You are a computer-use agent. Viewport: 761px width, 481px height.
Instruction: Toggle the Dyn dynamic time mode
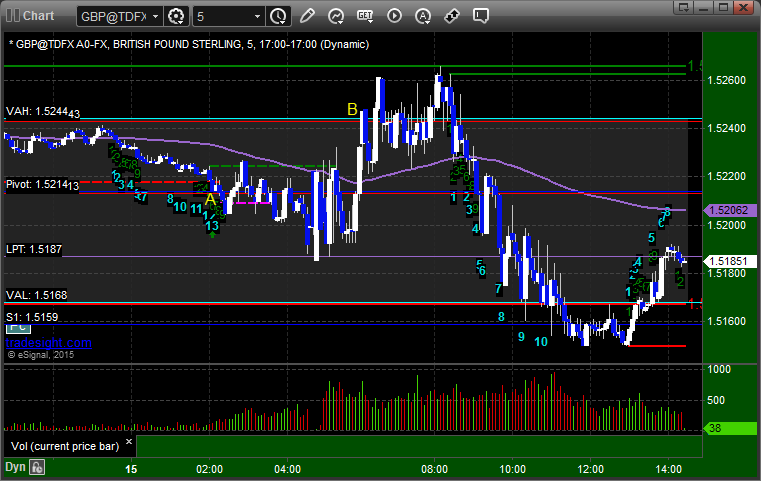point(15,467)
